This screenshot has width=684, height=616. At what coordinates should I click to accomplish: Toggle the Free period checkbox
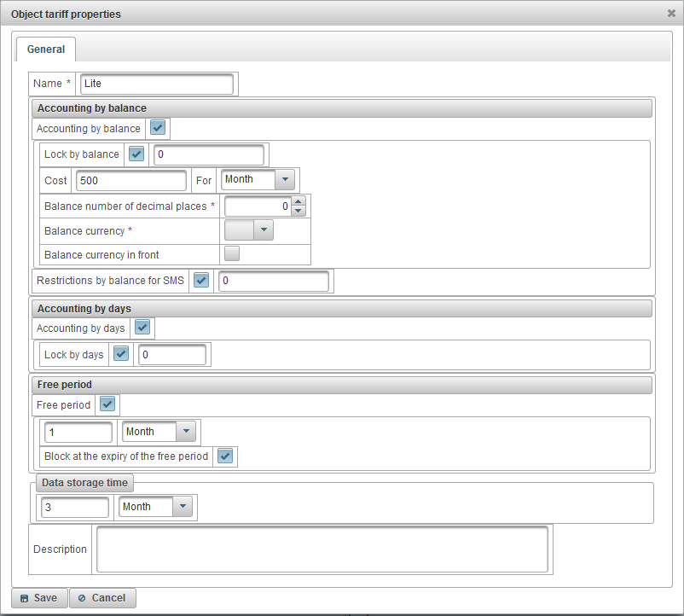point(107,404)
